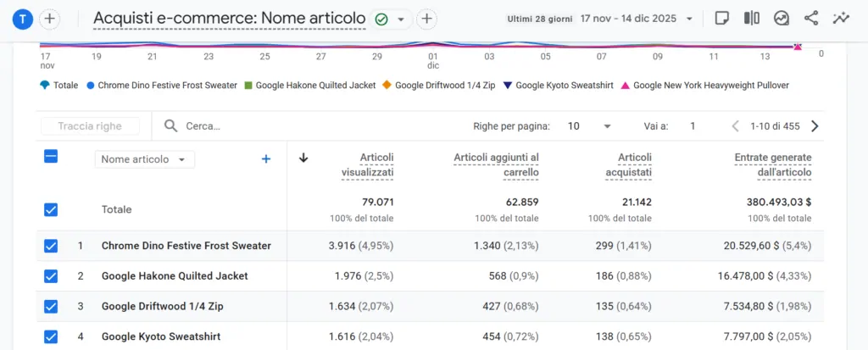Uncheck Google Hakone Quilted Jacket checkbox
This screenshot has height=350, width=868.
[x=50, y=275]
